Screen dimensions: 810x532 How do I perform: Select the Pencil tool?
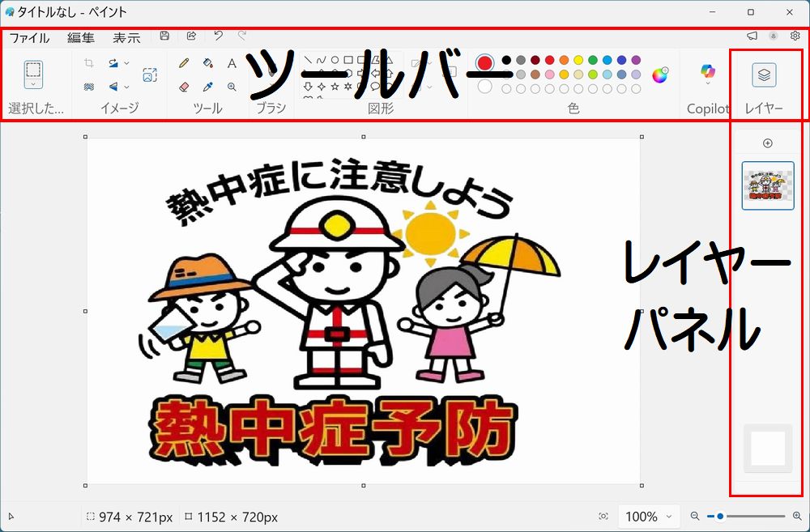click(184, 62)
